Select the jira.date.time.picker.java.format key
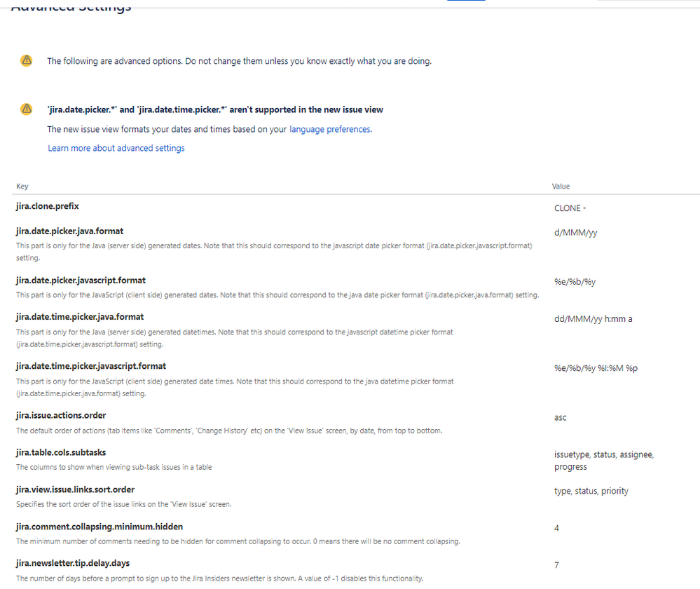 click(80, 317)
